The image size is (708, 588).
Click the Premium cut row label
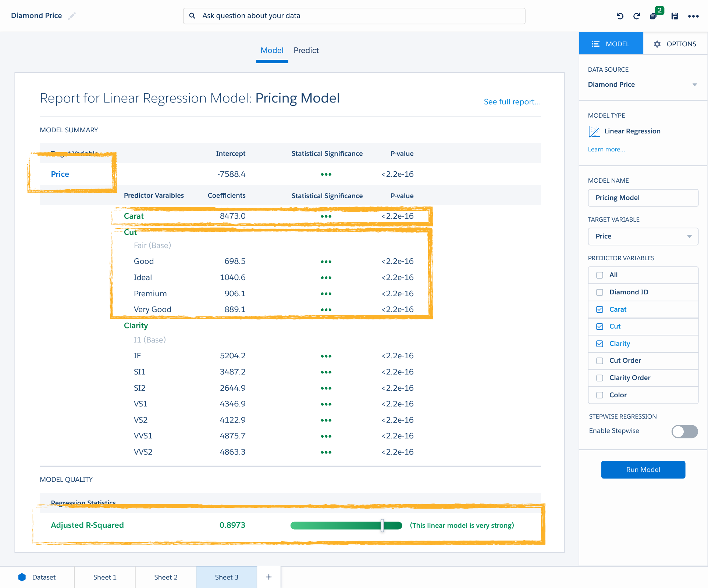[150, 294]
